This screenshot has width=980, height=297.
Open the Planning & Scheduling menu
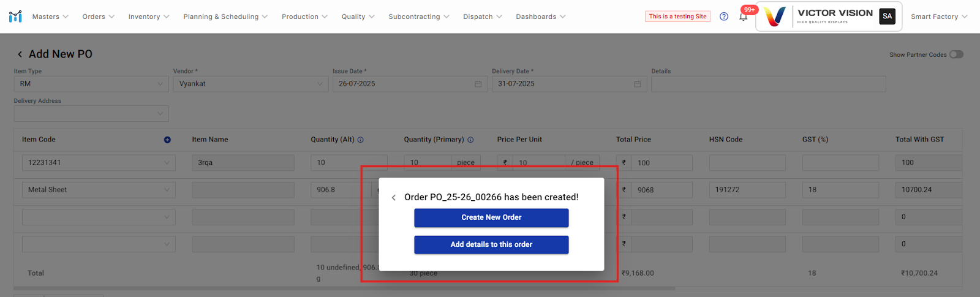(225, 17)
